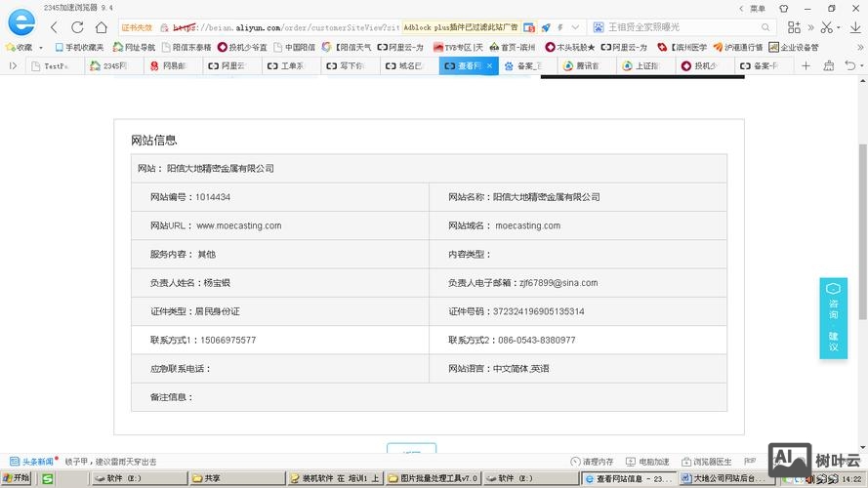Open the 菜单 menu in title bar
Viewport: 868px width, 488px height.
coord(757,8)
